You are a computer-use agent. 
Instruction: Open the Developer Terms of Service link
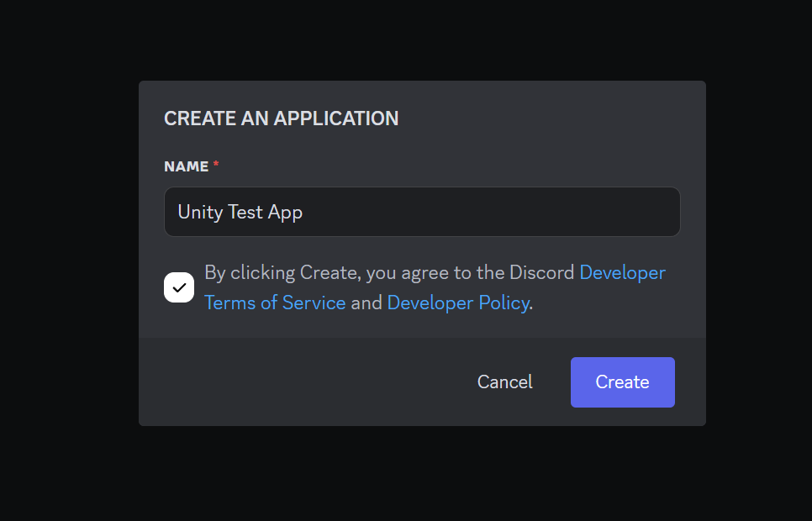point(275,303)
